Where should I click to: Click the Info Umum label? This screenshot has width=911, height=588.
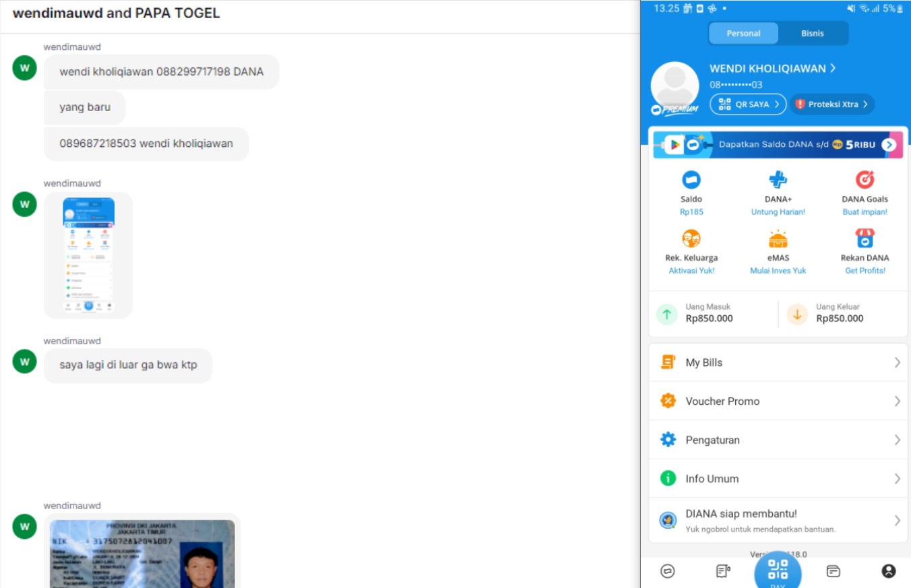[x=712, y=478]
